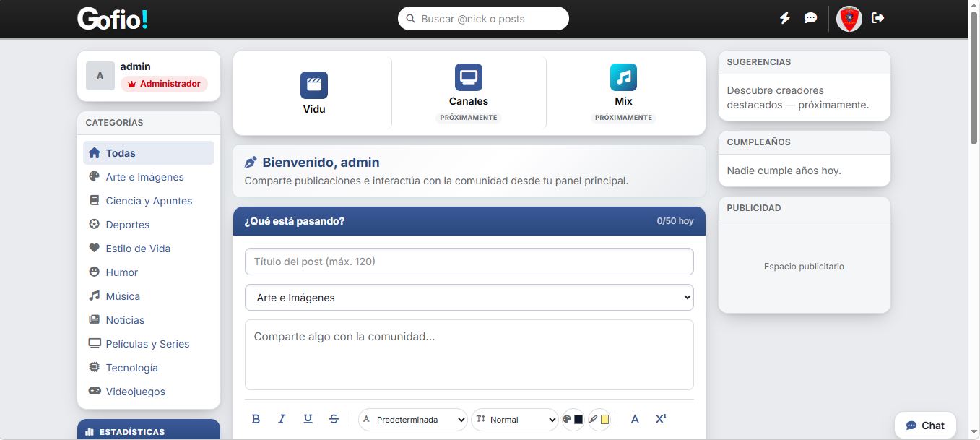Open the Noticias category

coord(149,320)
